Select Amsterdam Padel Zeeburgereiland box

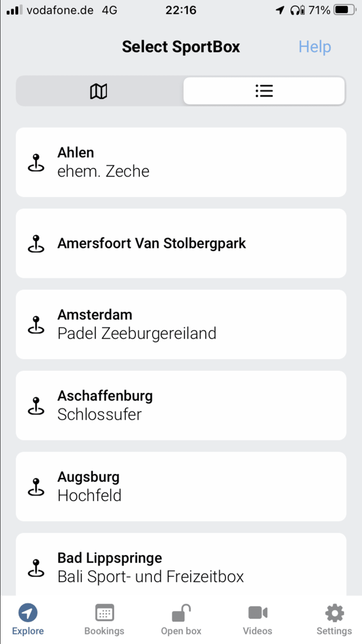tap(181, 325)
